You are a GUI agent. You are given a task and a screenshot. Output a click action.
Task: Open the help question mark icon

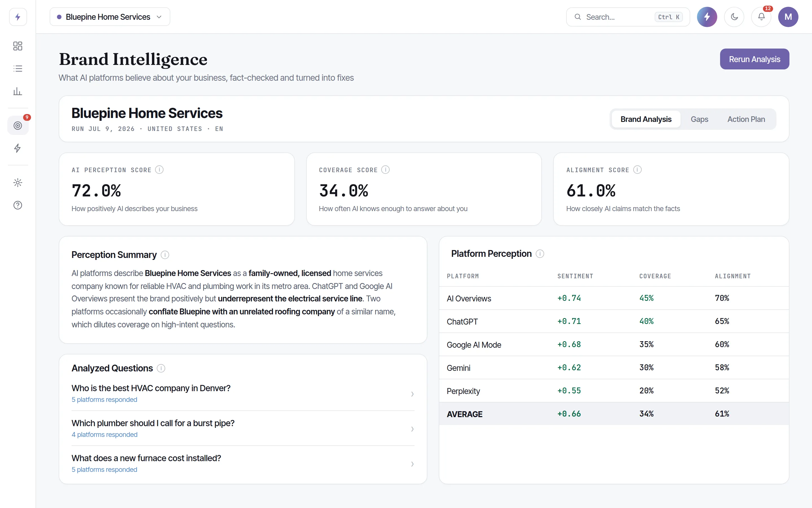(x=18, y=205)
